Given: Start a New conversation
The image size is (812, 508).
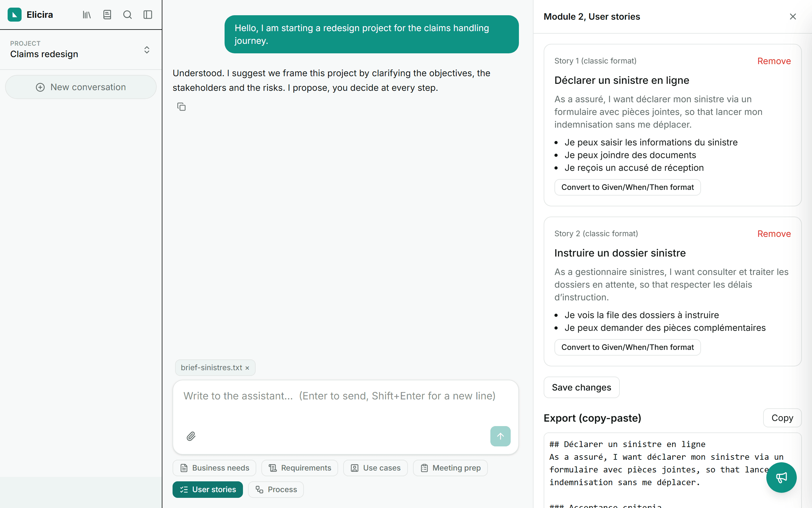Looking at the screenshot, I should pyautogui.click(x=81, y=87).
